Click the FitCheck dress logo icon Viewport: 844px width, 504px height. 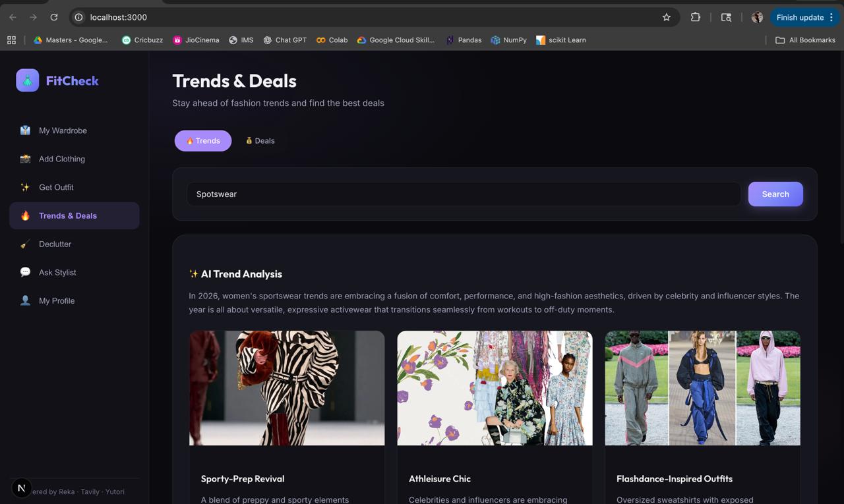tap(27, 80)
